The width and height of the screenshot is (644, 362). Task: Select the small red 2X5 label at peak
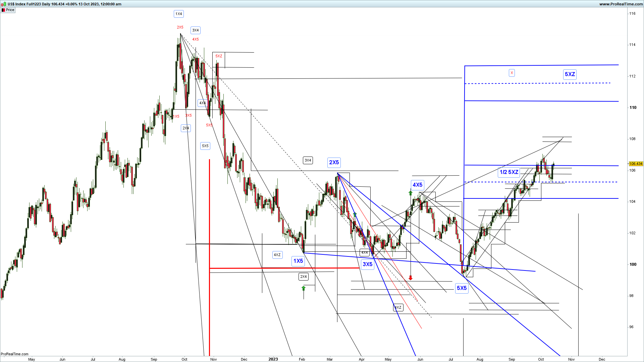point(180,27)
